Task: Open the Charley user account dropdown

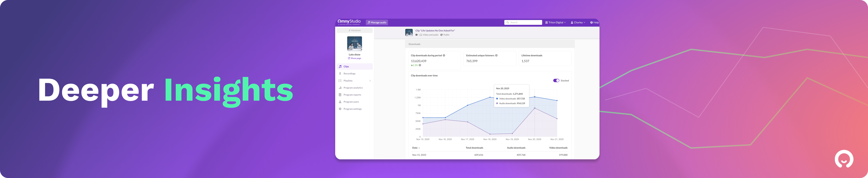Action: (578, 22)
